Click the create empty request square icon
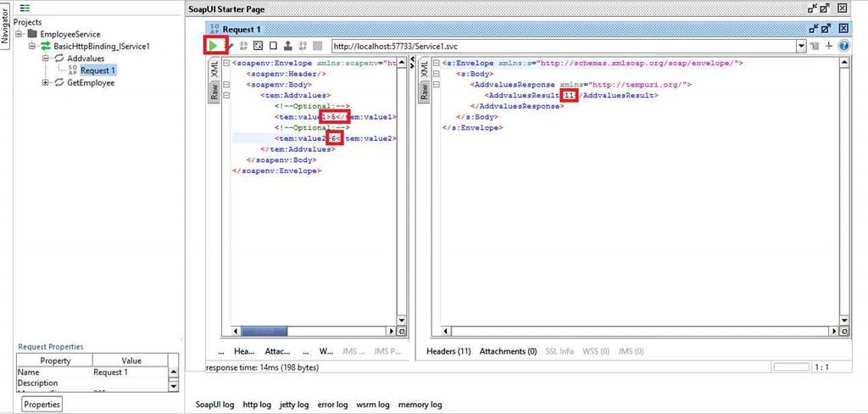The width and height of the screenshot is (868, 414). coord(273,46)
